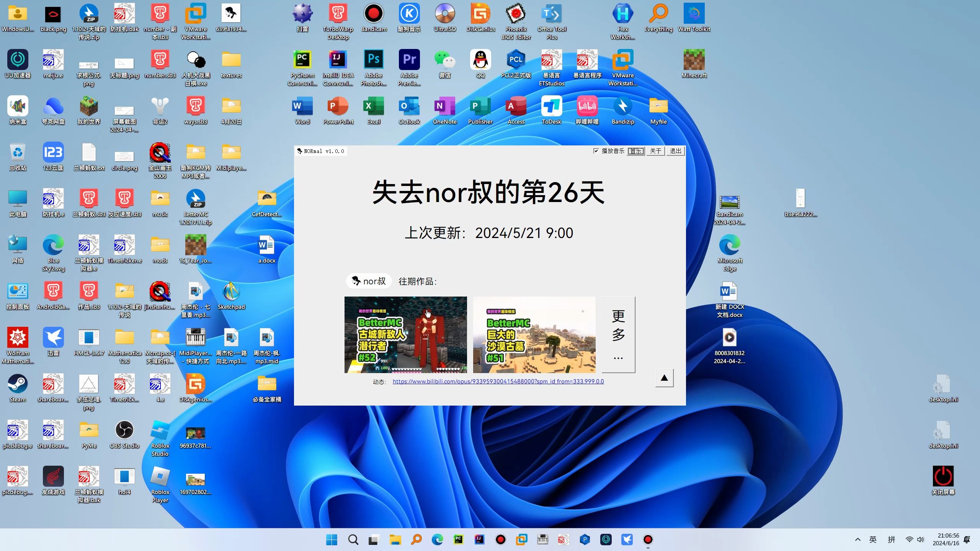Open File Explorer from taskbar
Screen dimensions: 980x551
pyautogui.click(x=395, y=540)
